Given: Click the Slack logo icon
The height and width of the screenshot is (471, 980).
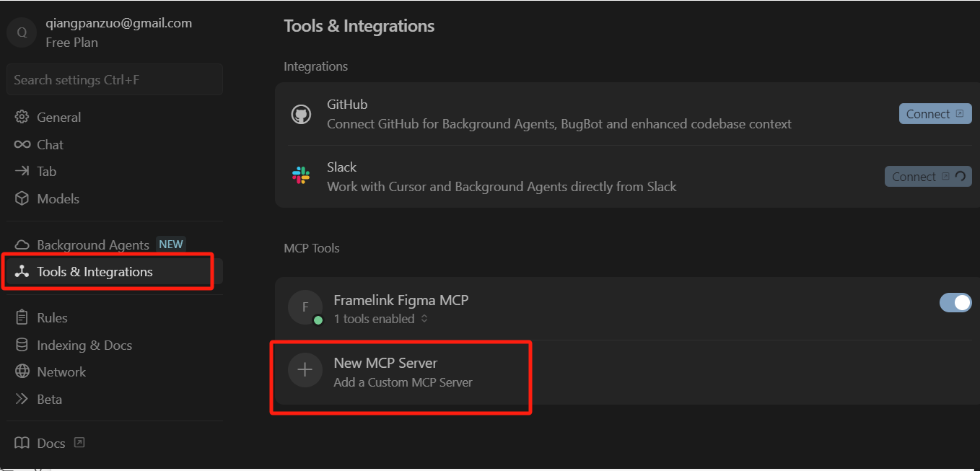Looking at the screenshot, I should (301, 176).
